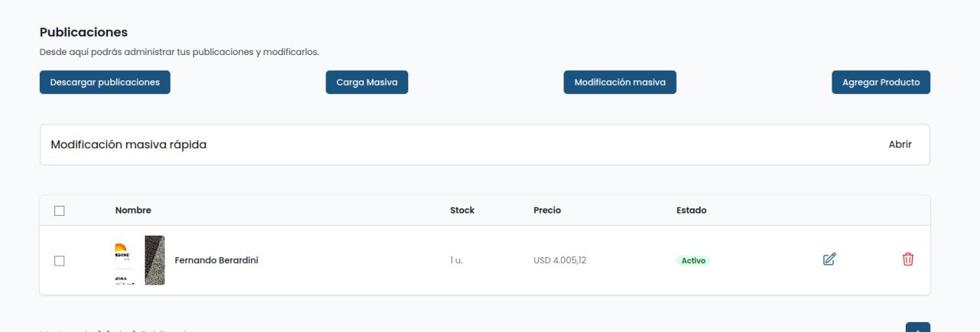Click the pagination page button at bottom right
Image resolution: width=980 pixels, height=332 pixels.
tap(917, 327)
